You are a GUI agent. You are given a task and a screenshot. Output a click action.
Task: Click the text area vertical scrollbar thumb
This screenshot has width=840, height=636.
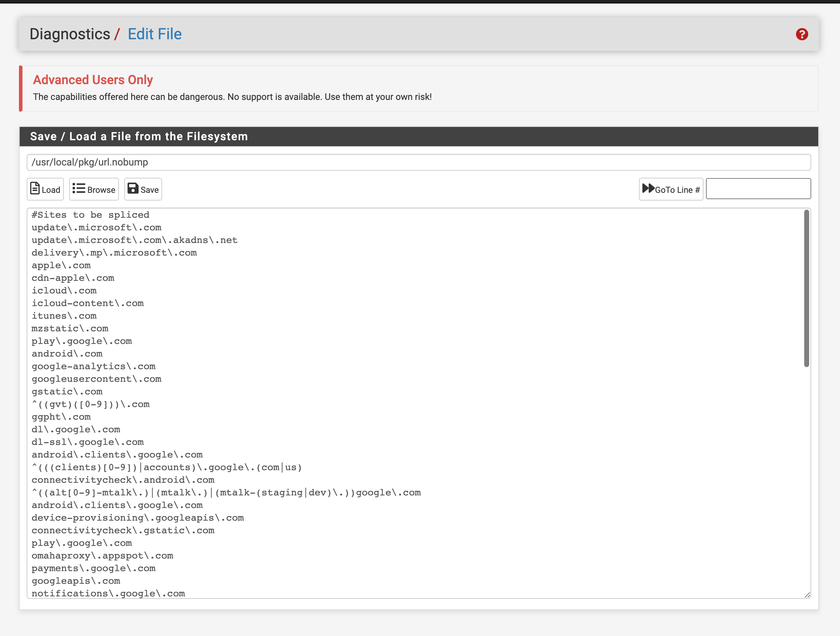point(807,289)
